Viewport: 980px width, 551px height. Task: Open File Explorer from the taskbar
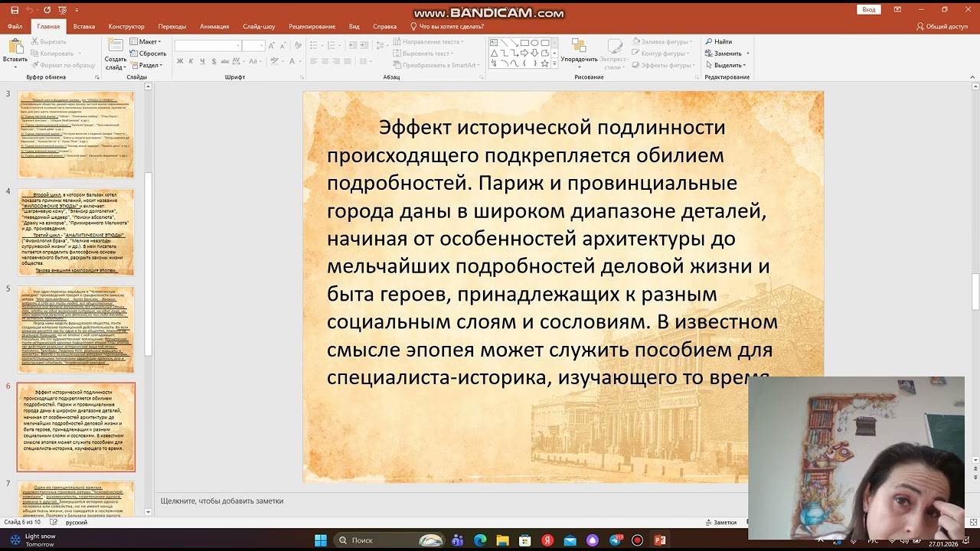click(x=502, y=540)
